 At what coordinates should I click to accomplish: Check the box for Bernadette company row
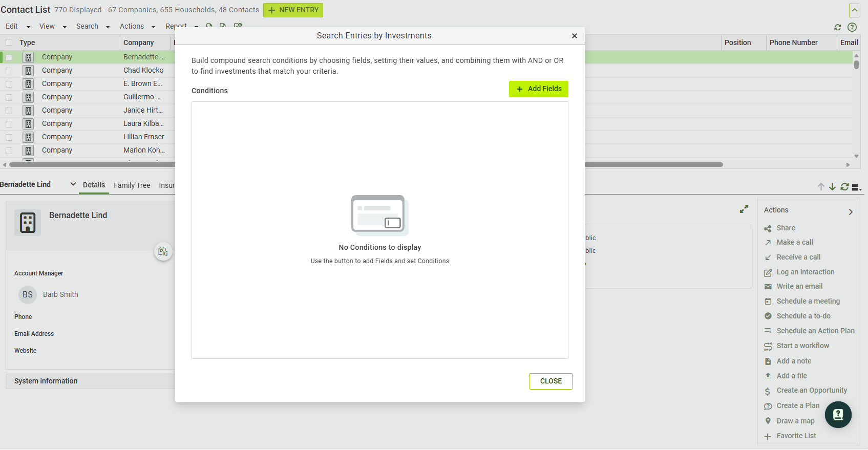pos(9,57)
